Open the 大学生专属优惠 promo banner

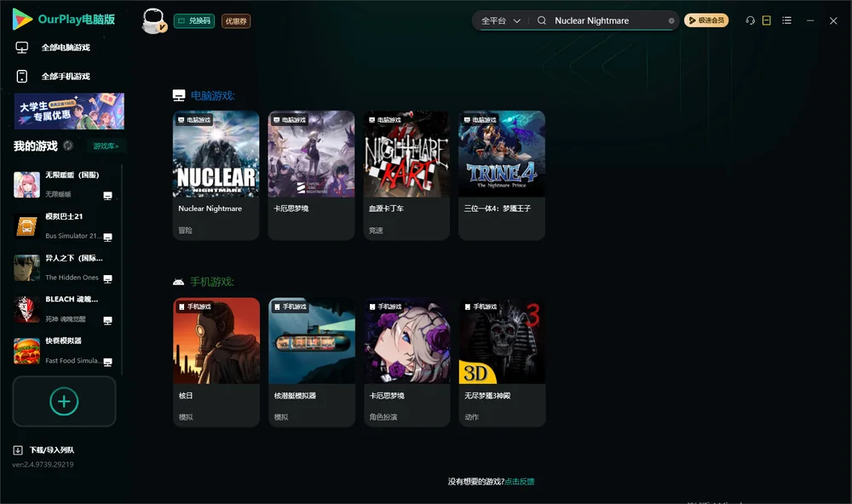pos(69,111)
